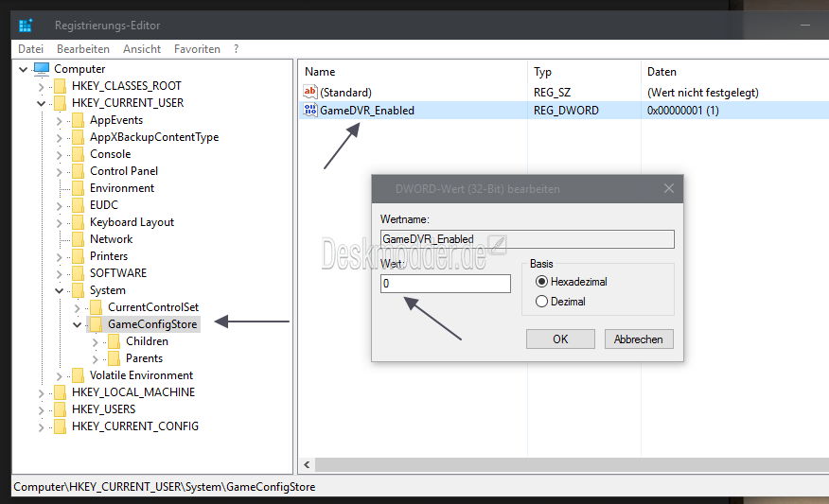Click the GameDVR_Enabled DWORD value icon
Viewport: 829px width, 504px height.
310,110
